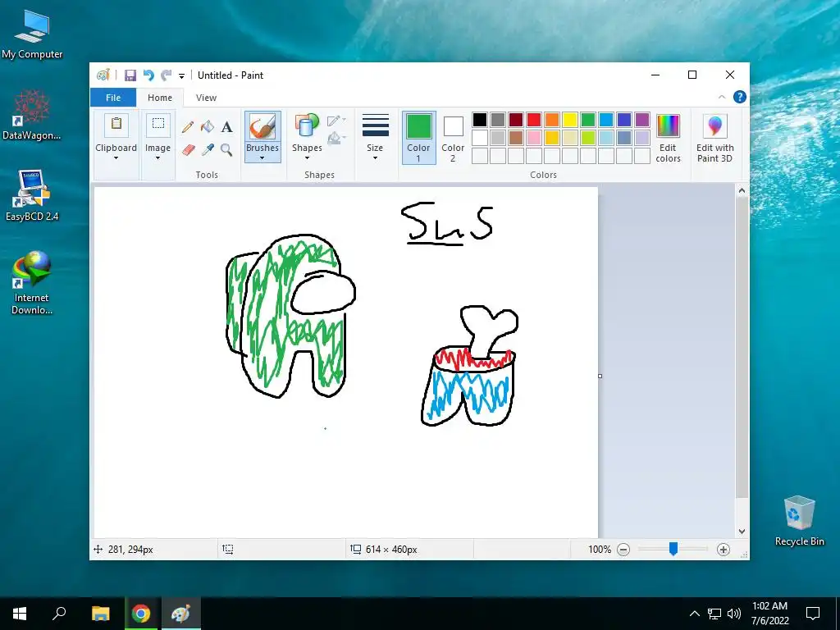Click the Undo arrow in title bar
The image size is (840, 630).
pos(148,75)
